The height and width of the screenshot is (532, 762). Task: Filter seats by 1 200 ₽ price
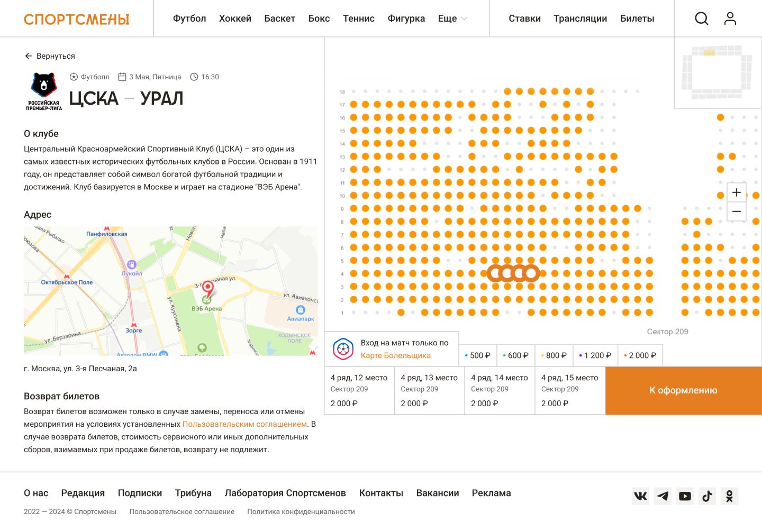[595, 355]
